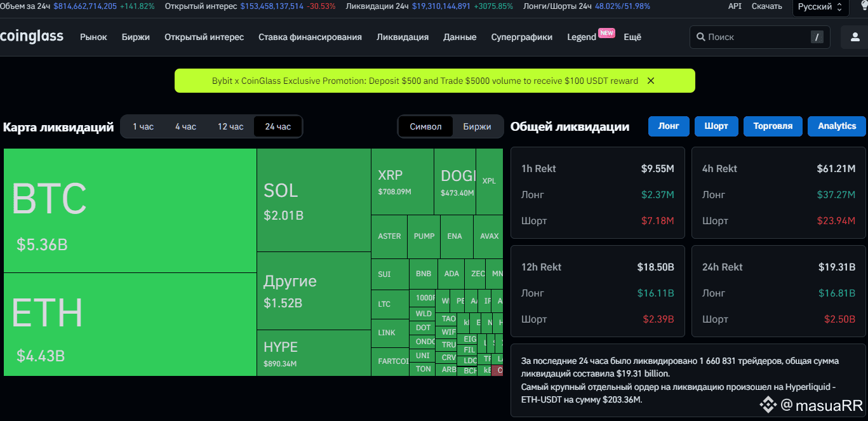Click the coinglass logo

pyautogui.click(x=32, y=36)
